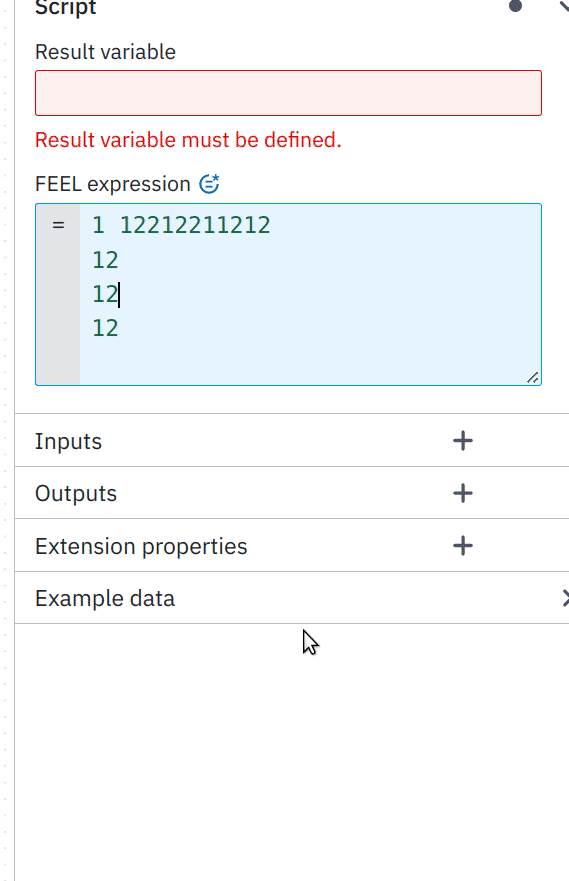Grab the FEEL editor resize handle corner
The width and height of the screenshot is (569, 881).
coord(532,378)
